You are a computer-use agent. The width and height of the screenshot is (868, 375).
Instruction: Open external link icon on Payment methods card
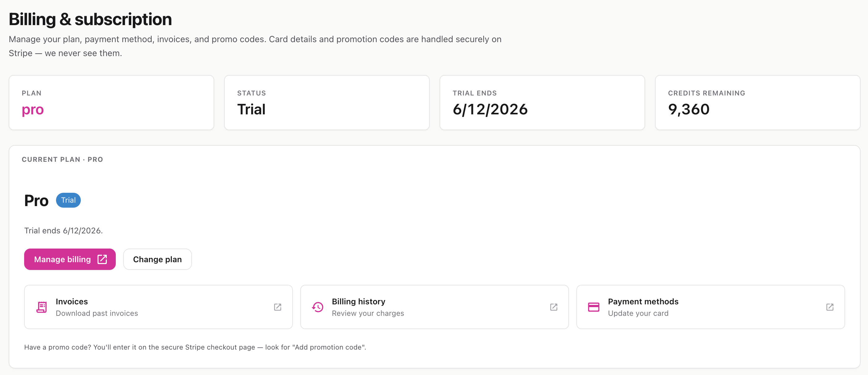pyautogui.click(x=830, y=307)
